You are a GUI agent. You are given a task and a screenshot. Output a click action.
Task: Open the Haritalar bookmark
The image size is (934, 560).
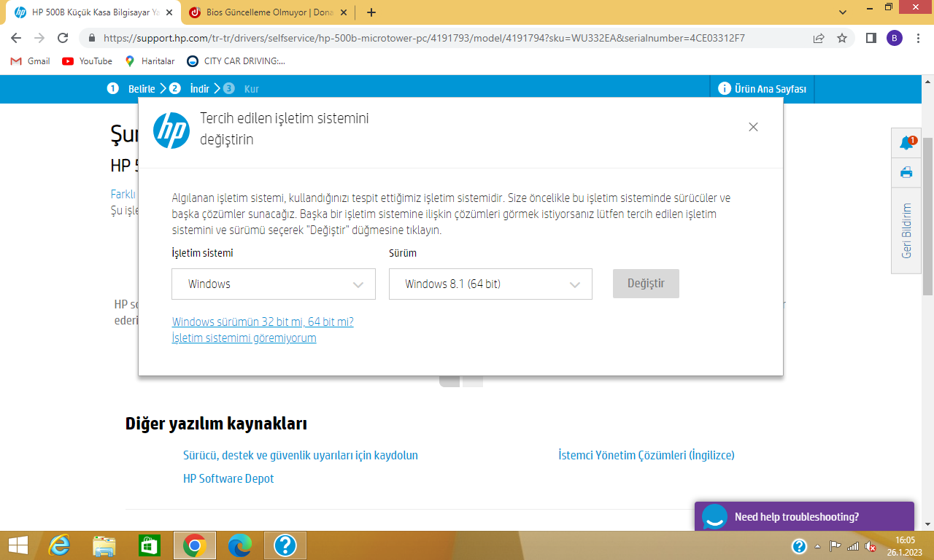pos(150,61)
